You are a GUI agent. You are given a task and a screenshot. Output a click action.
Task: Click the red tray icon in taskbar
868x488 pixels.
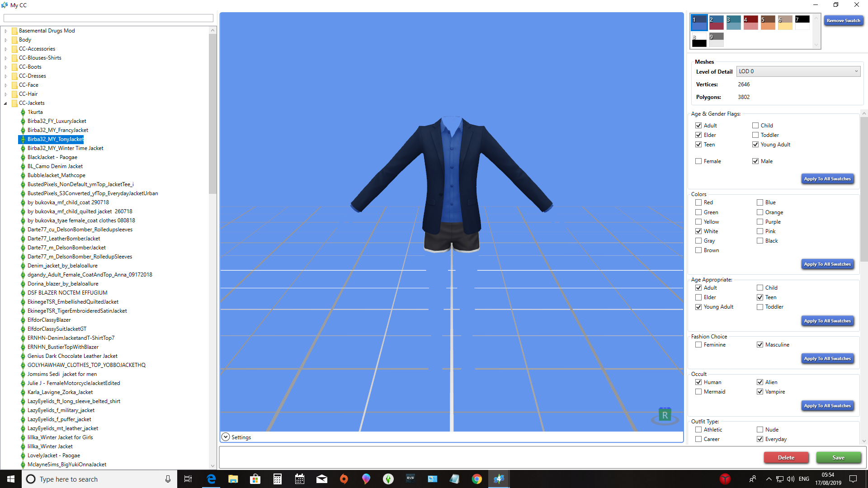pyautogui.click(x=725, y=479)
